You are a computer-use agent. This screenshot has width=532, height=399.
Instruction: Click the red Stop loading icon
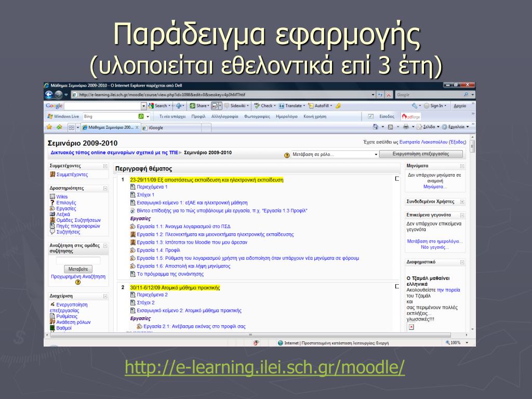pyautogui.click(x=389, y=95)
